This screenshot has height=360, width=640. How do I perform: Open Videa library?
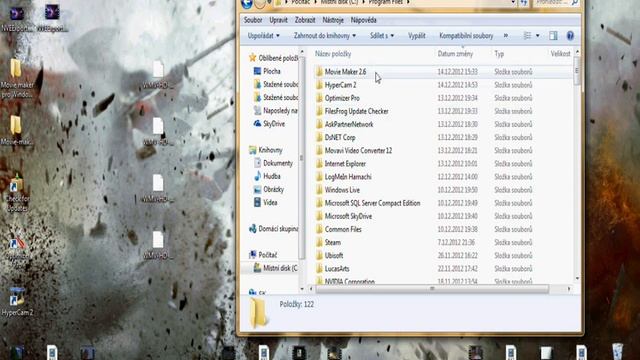pyautogui.click(x=265, y=202)
